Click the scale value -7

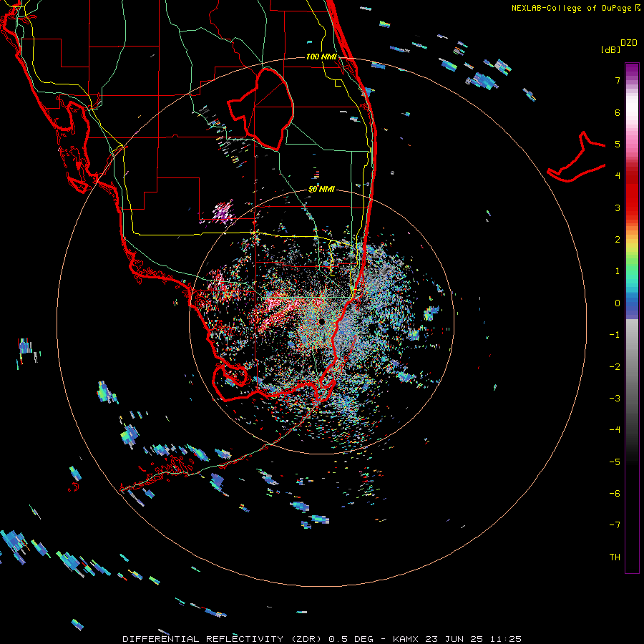(x=615, y=525)
